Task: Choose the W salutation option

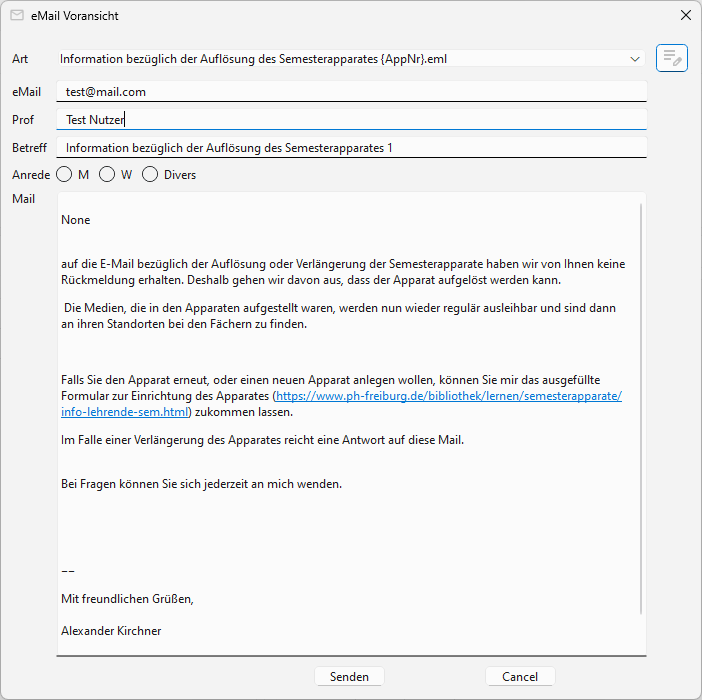Action: [x=107, y=175]
